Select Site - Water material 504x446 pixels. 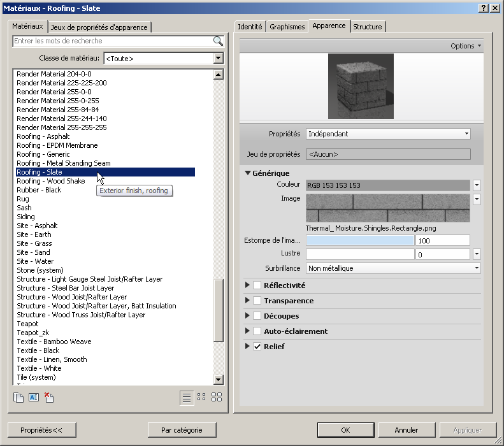point(35,262)
